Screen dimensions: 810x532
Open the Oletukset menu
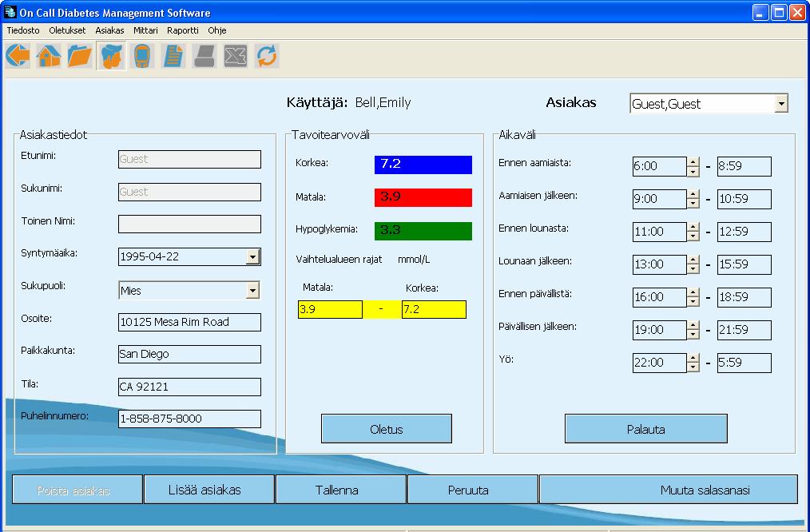[67, 30]
